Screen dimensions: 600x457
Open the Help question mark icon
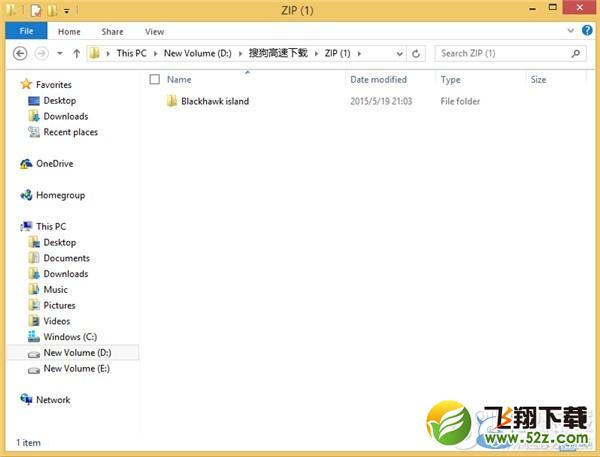pyautogui.click(x=589, y=31)
